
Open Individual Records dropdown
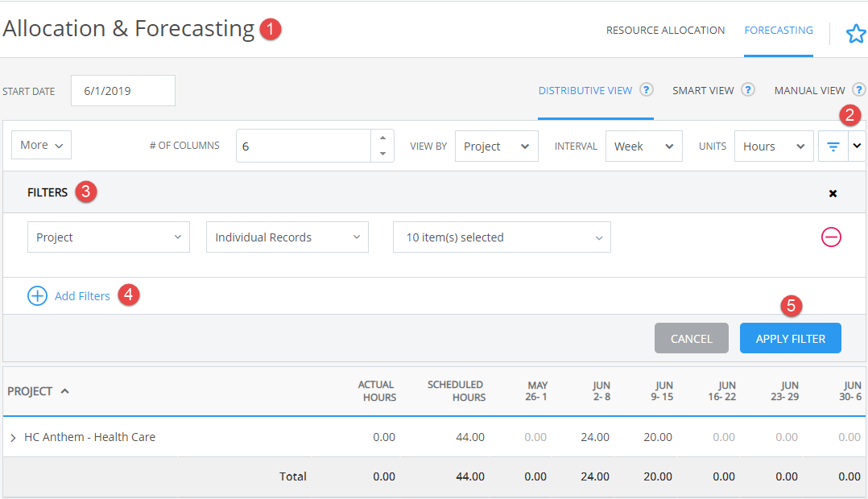click(287, 237)
